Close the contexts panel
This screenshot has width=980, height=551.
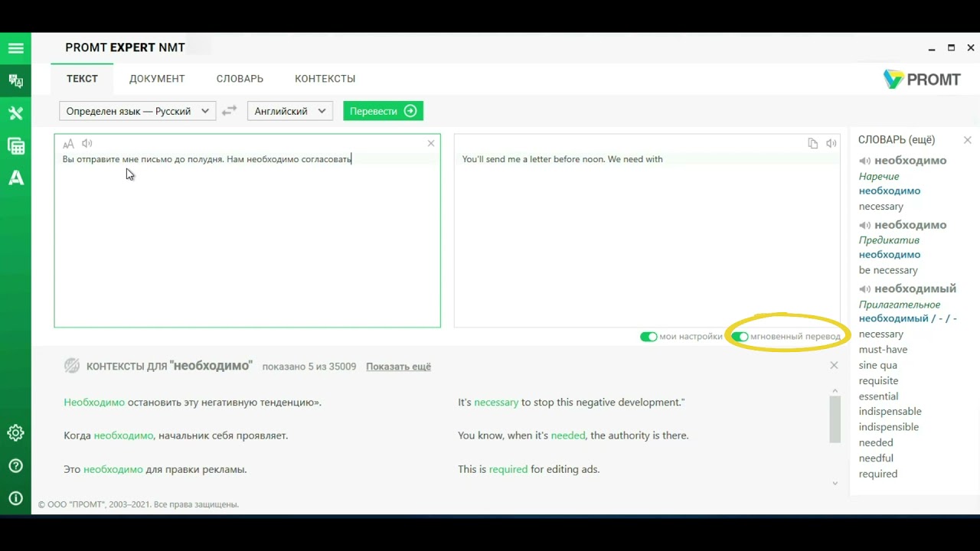[834, 365]
